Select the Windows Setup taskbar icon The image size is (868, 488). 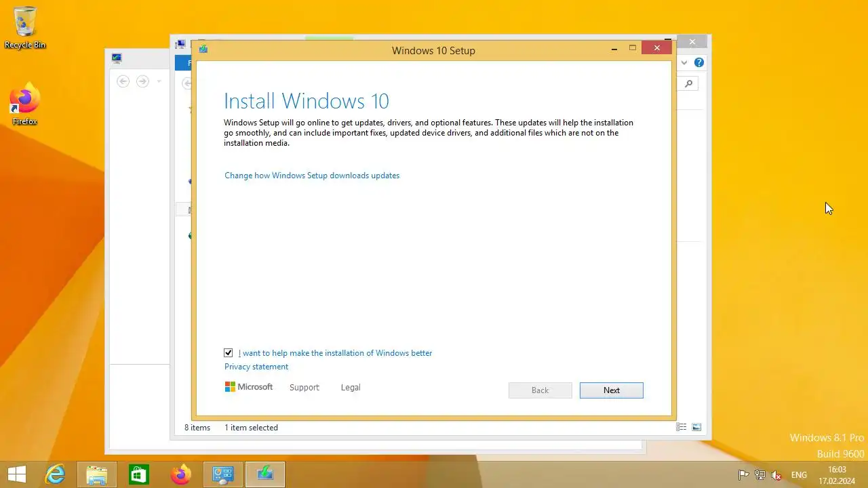click(x=265, y=474)
